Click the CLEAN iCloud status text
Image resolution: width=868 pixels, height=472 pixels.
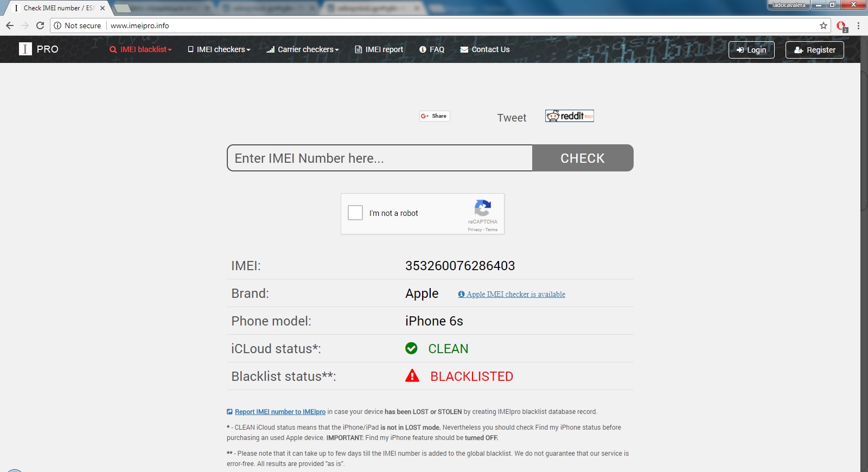coord(448,349)
